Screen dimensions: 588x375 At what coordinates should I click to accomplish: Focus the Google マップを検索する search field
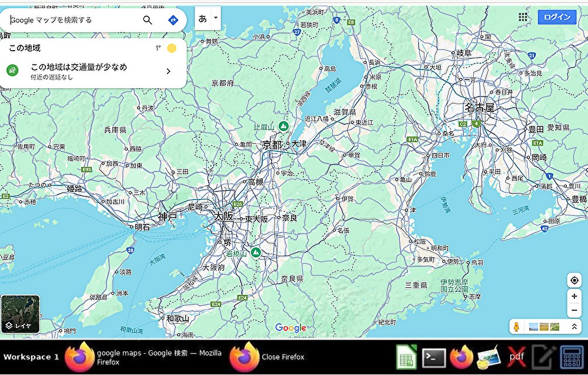point(75,20)
